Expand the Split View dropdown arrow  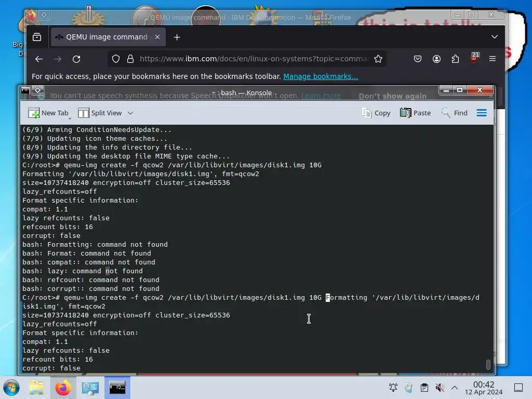130,113
